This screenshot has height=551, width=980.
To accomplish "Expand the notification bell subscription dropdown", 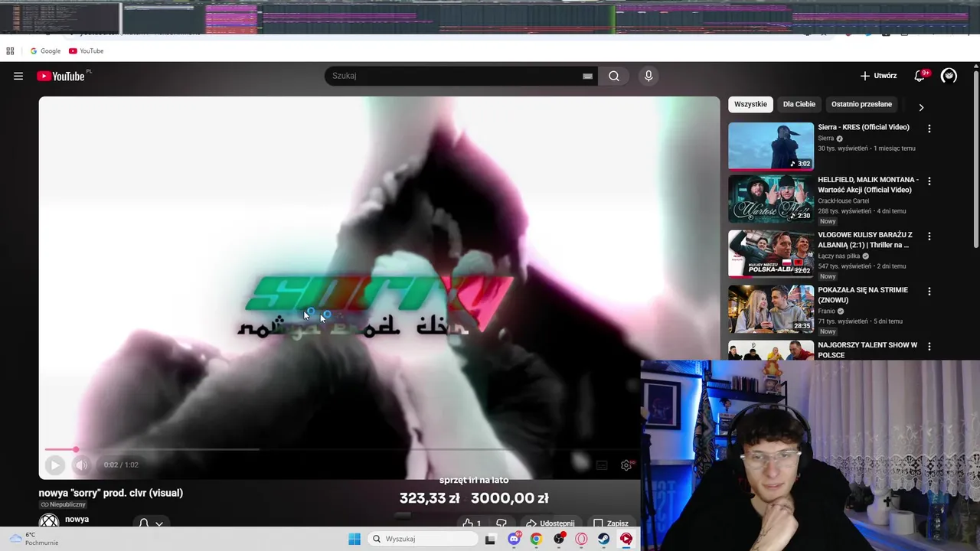I will (x=151, y=523).
